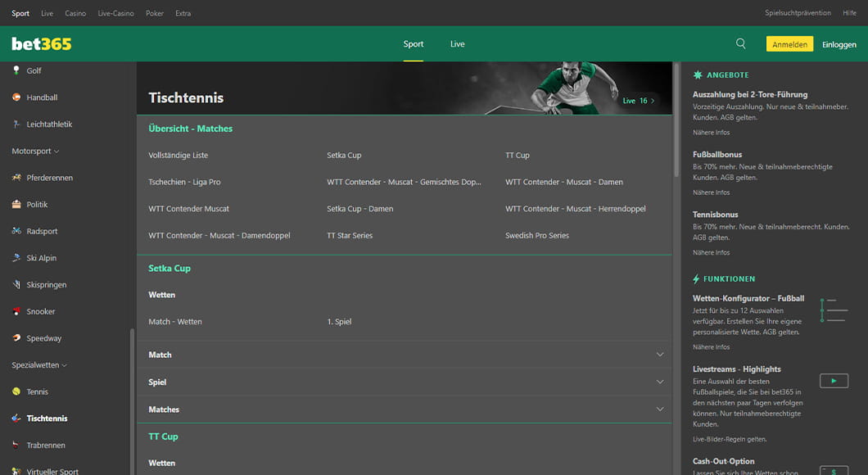Click the Einloggen button
868x475 pixels.
pyautogui.click(x=839, y=44)
